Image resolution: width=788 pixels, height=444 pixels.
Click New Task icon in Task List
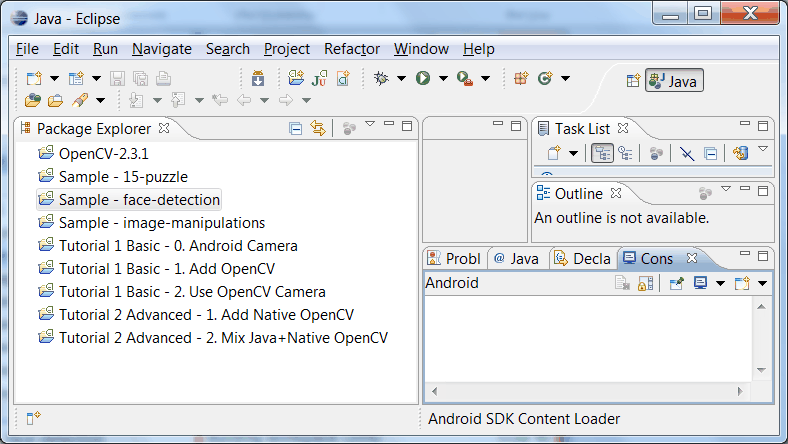[554, 153]
